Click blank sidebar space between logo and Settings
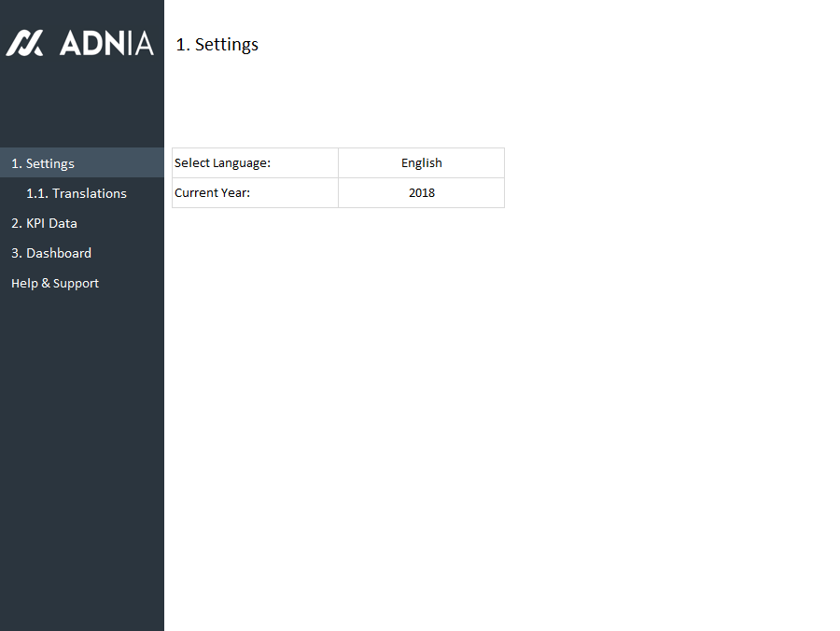 click(82, 107)
